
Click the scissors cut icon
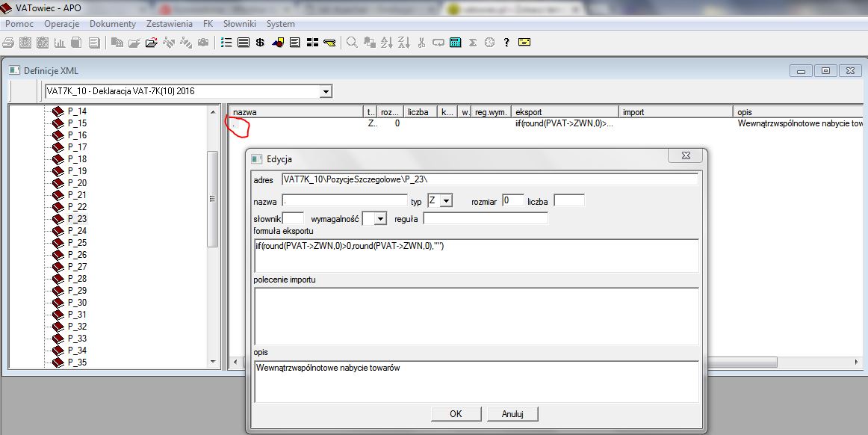421,43
